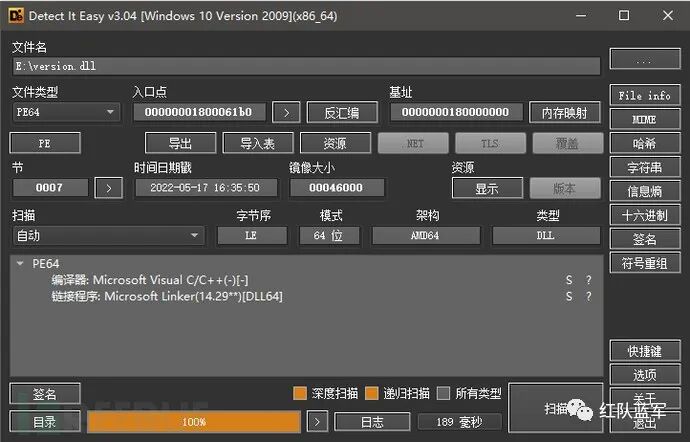Show 字符串 strings list
The height and width of the screenshot is (442, 690).
pyautogui.click(x=645, y=167)
